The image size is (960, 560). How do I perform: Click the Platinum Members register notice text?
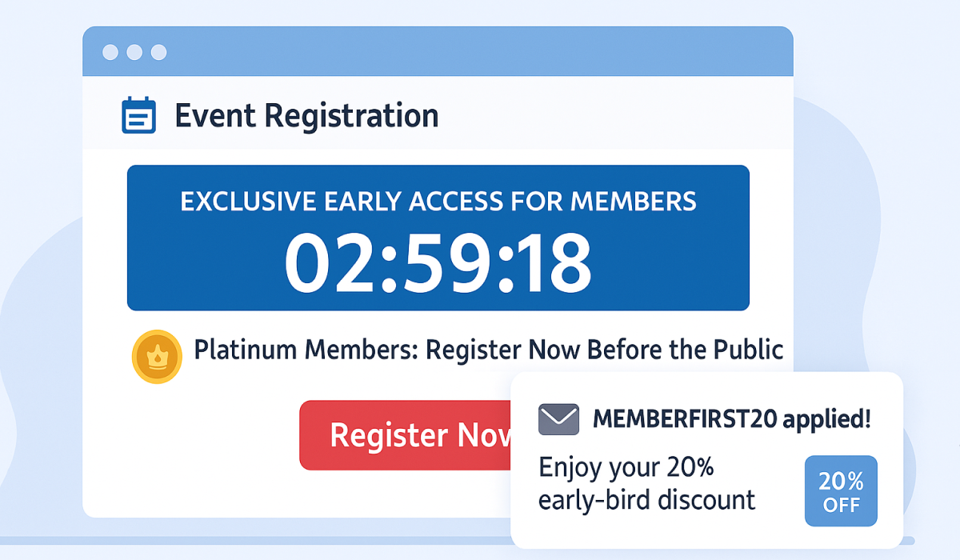pos(488,350)
